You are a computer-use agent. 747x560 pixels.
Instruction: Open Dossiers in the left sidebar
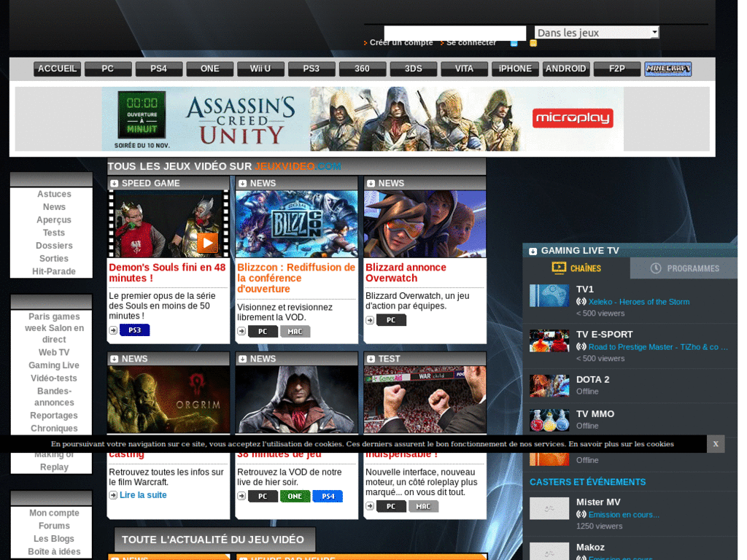[54, 246]
